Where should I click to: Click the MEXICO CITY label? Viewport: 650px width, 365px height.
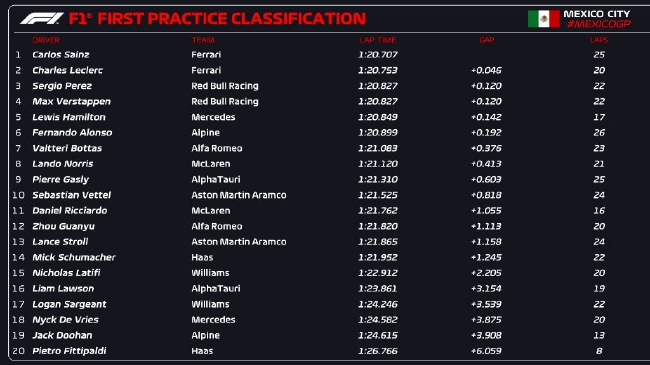tap(597, 14)
